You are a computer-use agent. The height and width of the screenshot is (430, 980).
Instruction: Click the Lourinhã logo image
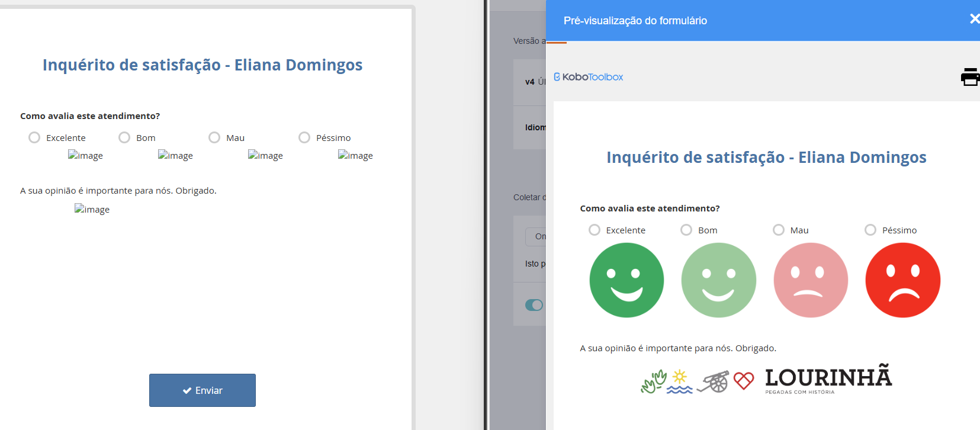coord(766,380)
